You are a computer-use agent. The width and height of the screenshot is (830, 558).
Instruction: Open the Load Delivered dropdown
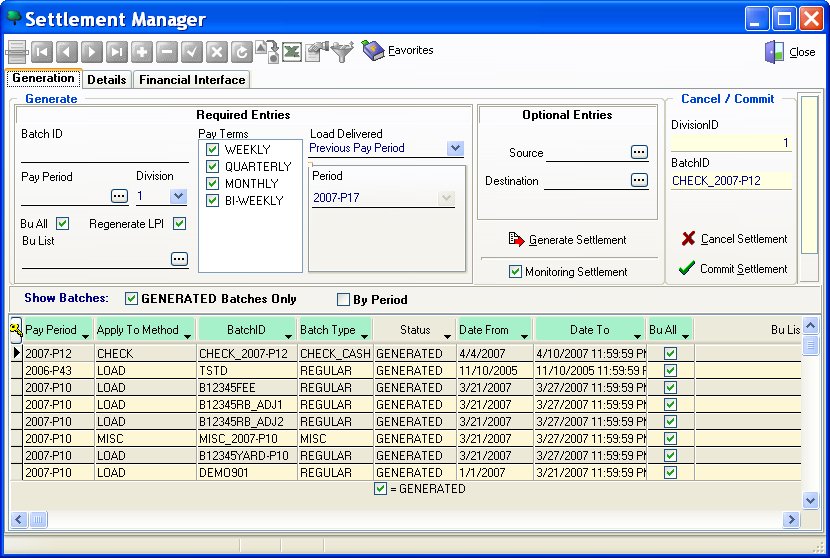click(x=455, y=148)
